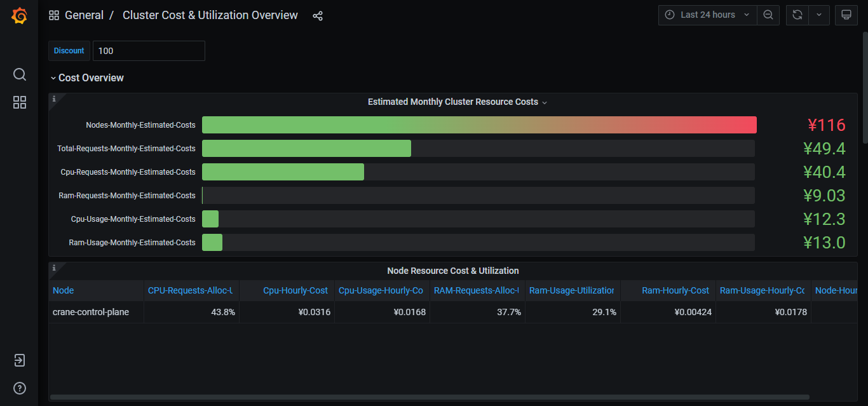
Task: Click the Sign in icon in sidebar
Action: tap(20, 360)
